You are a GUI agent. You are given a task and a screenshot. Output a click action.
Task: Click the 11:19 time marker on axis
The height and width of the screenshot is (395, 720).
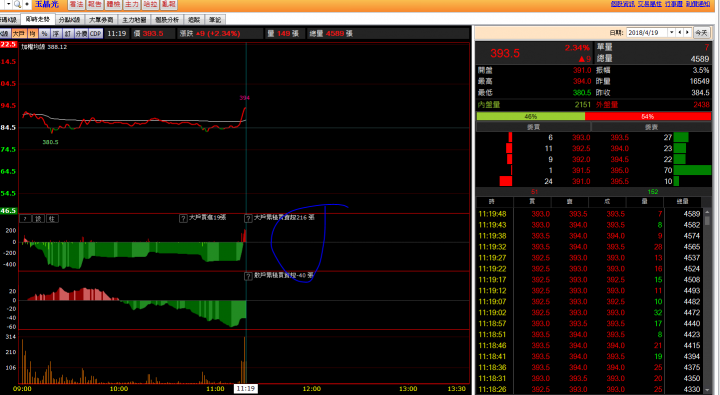click(246, 389)
